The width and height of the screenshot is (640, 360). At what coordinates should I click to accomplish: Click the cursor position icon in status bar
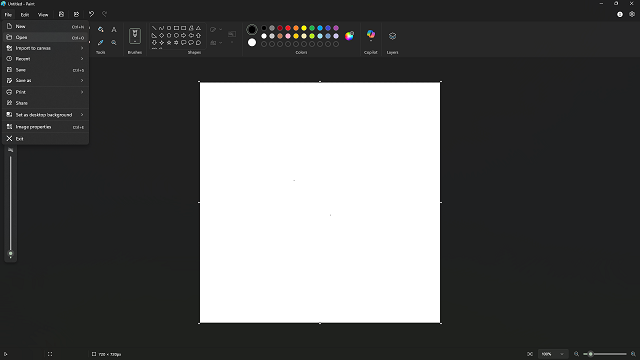click(x=5, y=354)
